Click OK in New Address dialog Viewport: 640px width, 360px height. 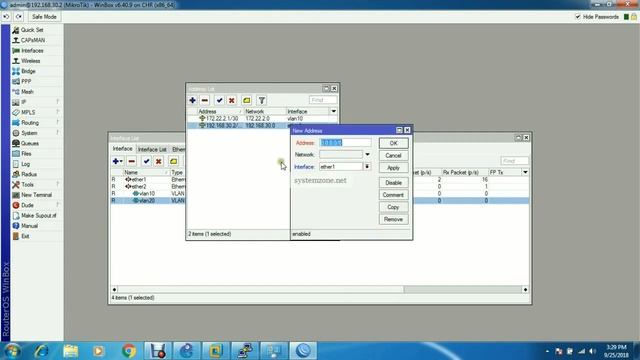coord(393,143)
